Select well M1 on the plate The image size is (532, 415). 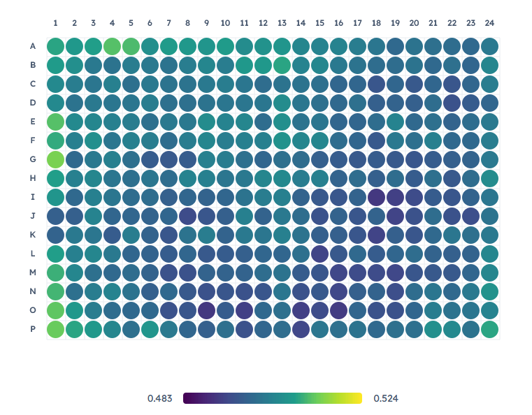coord(56,272)
